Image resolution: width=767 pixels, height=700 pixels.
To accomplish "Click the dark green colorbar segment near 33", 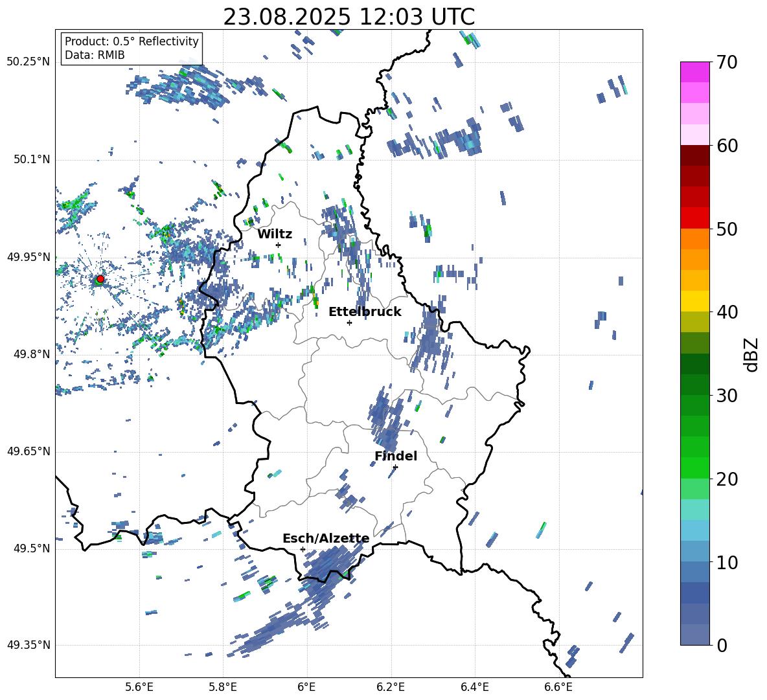I will (694, 364).
